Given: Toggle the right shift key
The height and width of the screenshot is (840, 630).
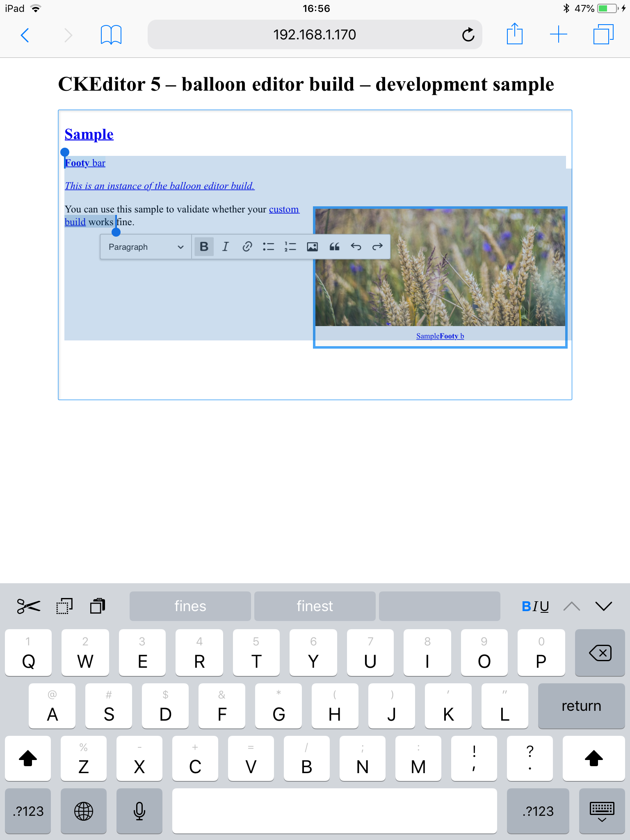Looking at the screenshot, I should pos(594,758).
